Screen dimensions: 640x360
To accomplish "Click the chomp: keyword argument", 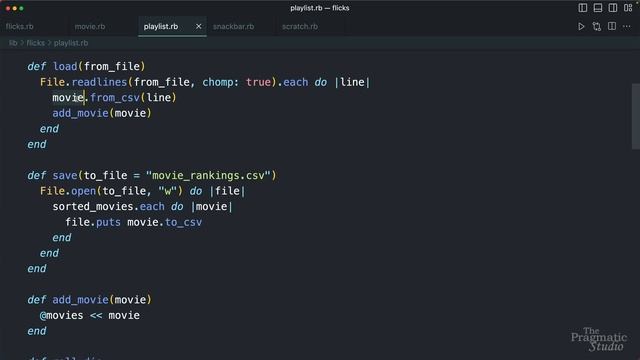I will click(221, 82).
